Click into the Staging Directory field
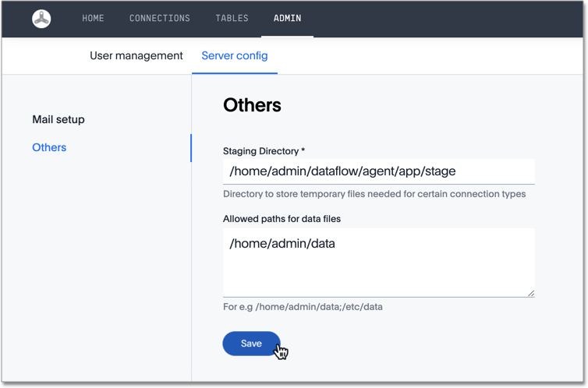The image size is (588, 388). pyautogui.click(x=378, y=171)
